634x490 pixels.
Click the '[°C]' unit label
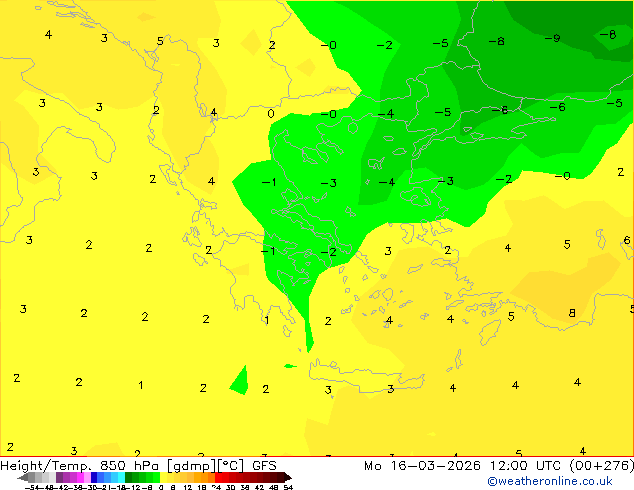point(231,467)
